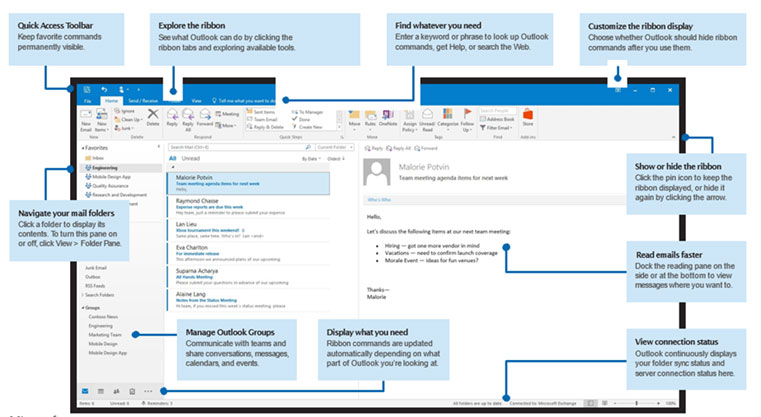Screen dimensions: 761x417
Task: Adjust the zoom slider in status bar
Action: (636, 403)
